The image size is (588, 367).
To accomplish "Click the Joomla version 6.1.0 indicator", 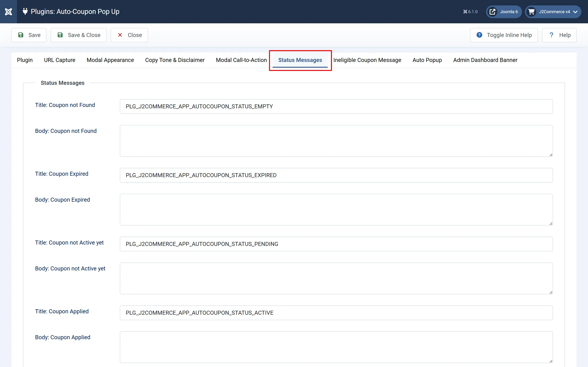I will click(470, 12).
